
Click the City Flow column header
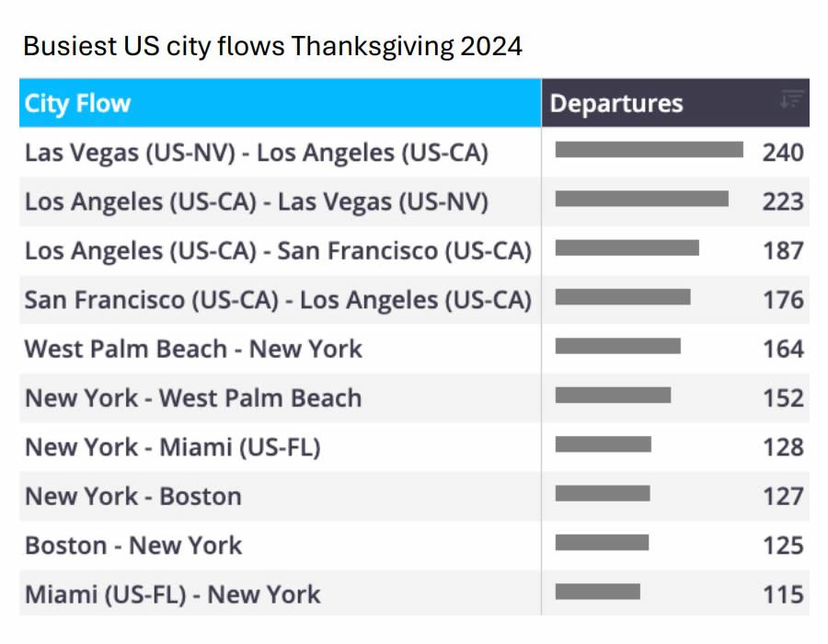coord(78,103)
